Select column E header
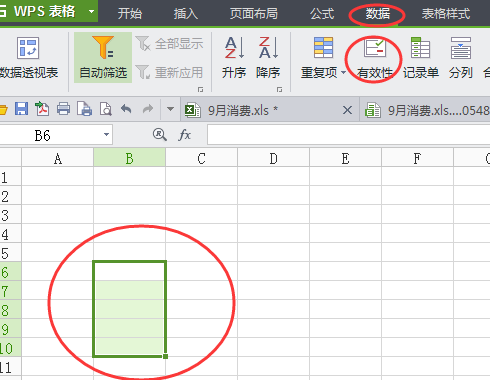This screenshot has width=490, height=380. pos(346,158)
